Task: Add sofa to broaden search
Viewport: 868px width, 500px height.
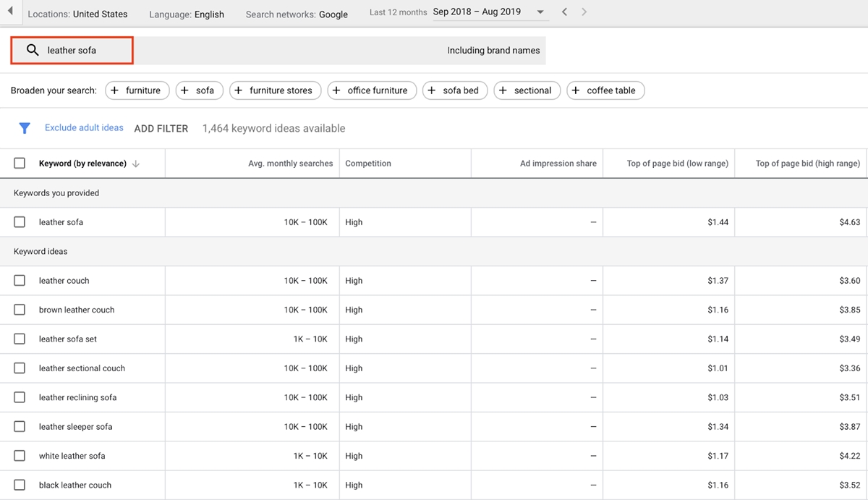Action: click(x=199, y=90)
